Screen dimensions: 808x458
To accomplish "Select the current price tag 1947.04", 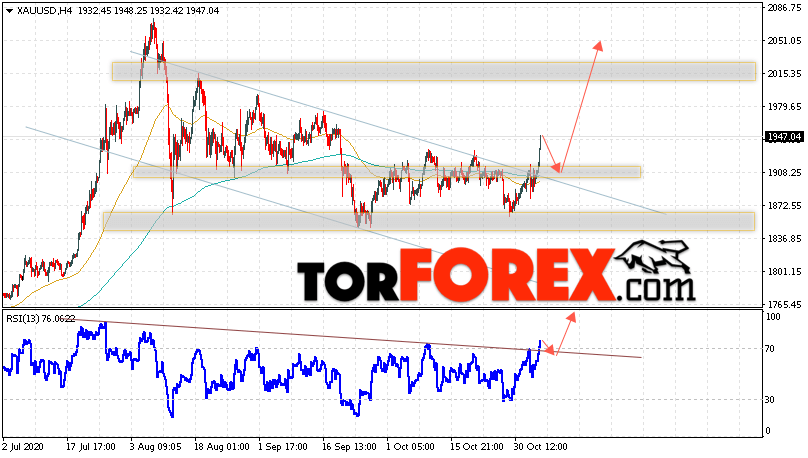I will [784, 137].
